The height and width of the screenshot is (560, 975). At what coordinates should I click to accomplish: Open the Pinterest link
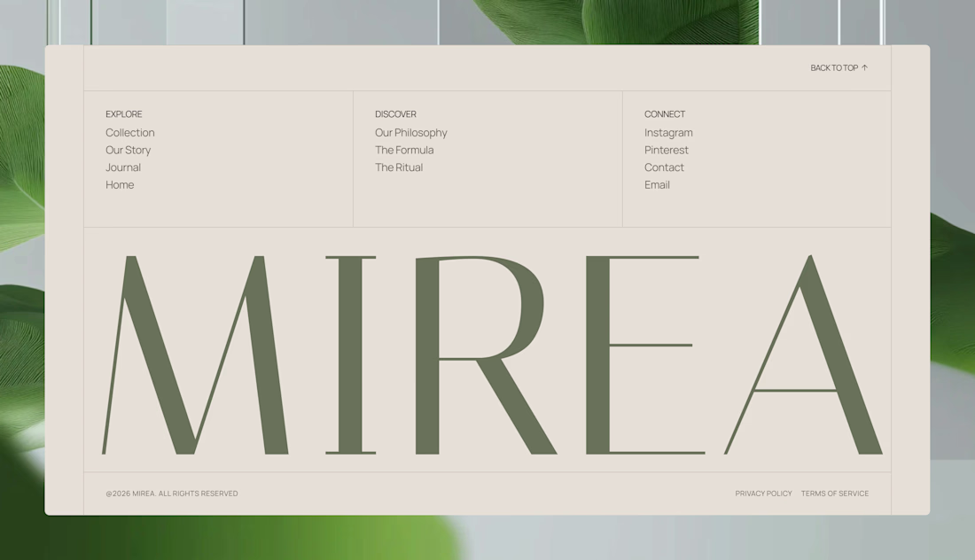pyautogui.click(x=666, y=150)
